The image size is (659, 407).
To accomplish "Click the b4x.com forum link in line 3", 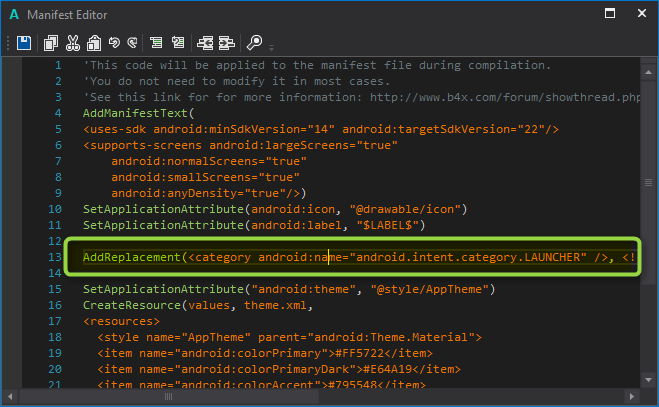I will (x=505, y=98).
